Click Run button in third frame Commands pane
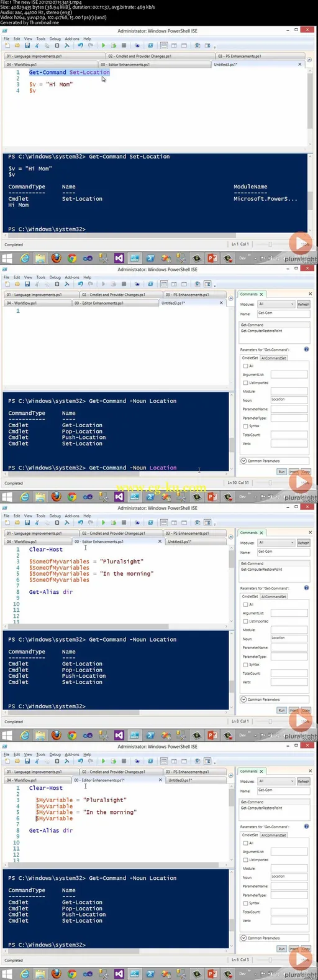 click(x=282, y=711)
